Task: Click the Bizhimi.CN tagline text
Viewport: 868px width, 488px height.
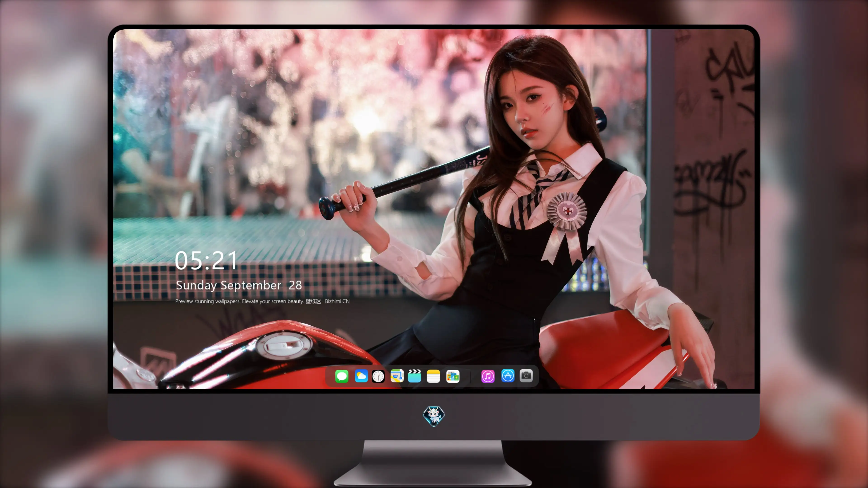Action: point(262,301)
